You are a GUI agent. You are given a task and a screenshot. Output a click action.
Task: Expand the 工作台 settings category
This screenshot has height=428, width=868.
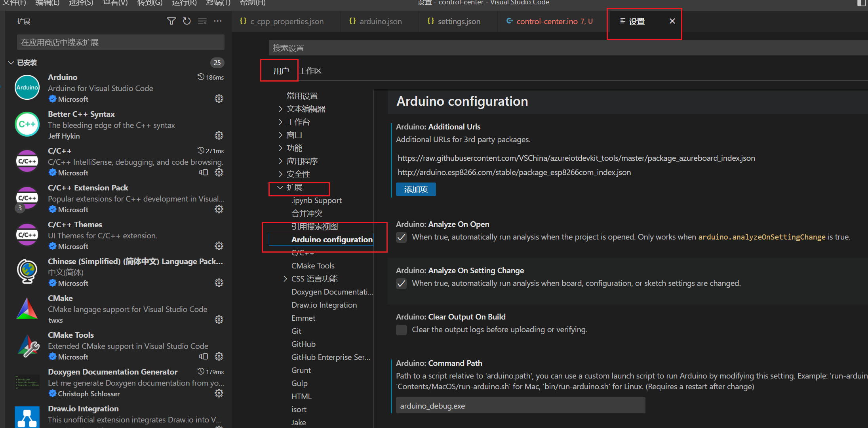280,122
